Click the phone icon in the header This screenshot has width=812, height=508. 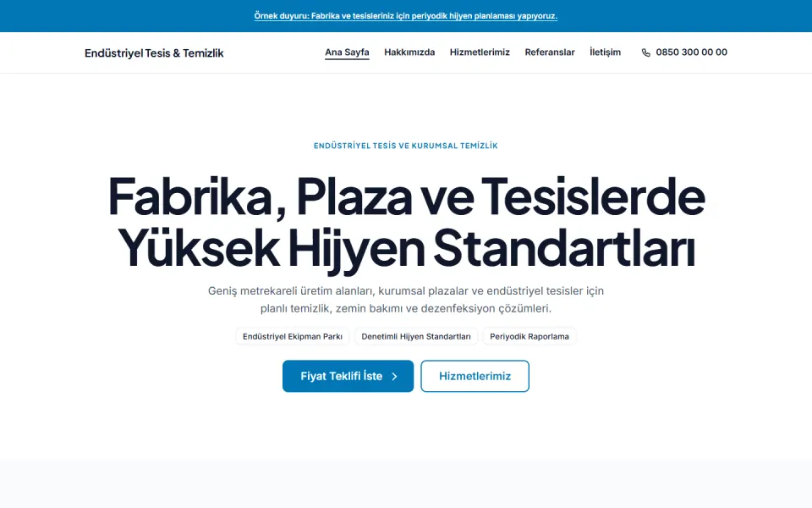[x=645, y=52]
